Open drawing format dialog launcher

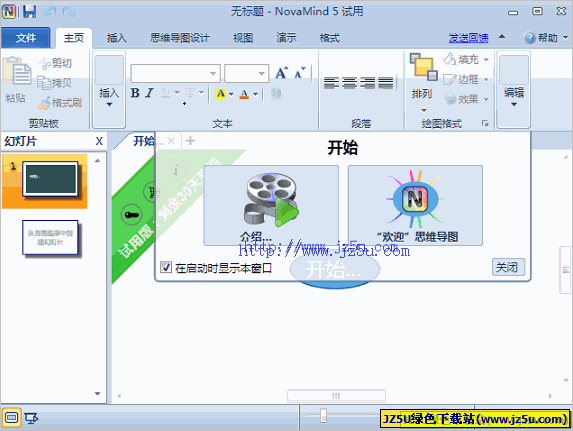coord(485,123)
